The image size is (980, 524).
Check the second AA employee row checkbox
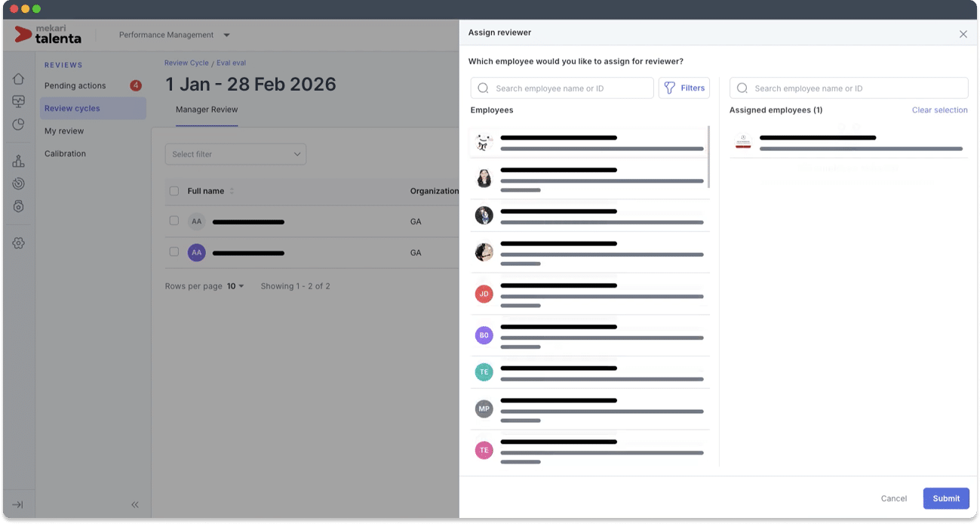coord(174,252)
